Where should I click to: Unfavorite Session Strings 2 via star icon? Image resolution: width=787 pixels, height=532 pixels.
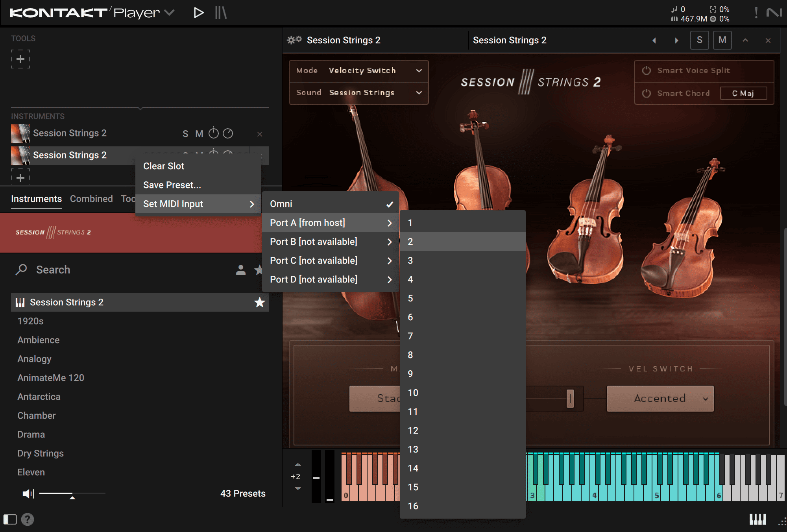coord(260,302)
